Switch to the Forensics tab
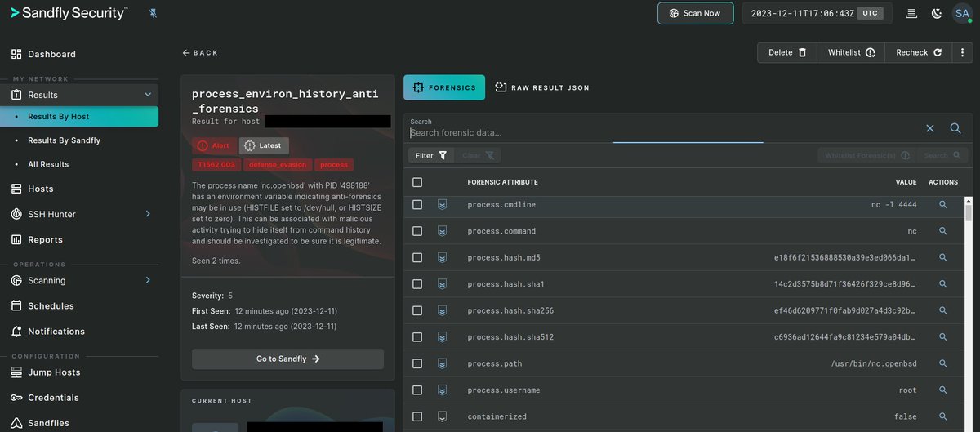Image resolution: width=980 pixels, height=432 pixels. [x=444, y=87]
